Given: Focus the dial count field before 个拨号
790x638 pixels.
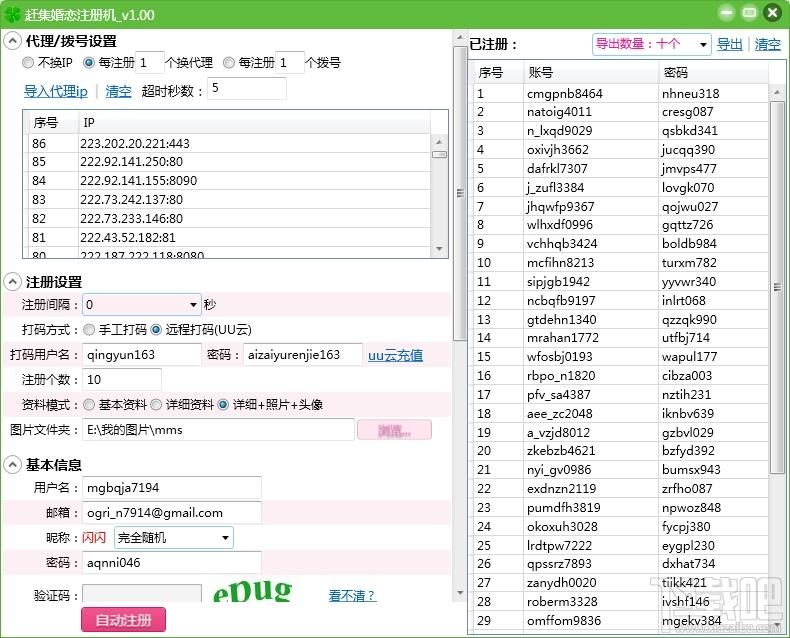Looking at the screenshot, I should coord(290,62).
